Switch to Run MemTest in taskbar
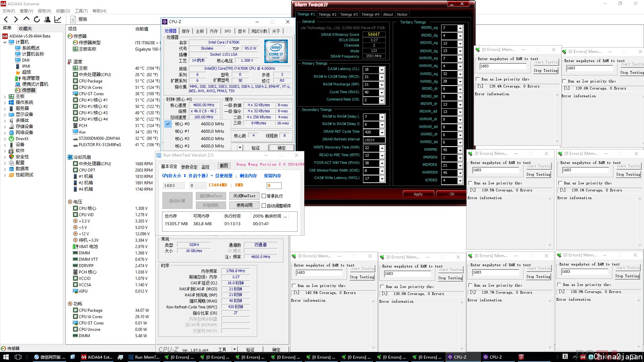644x362 pixels. coord(144,357)
